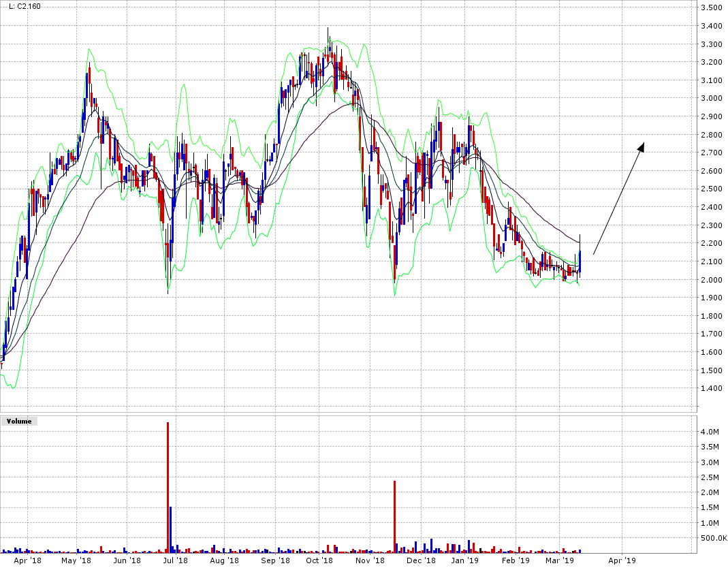Click the Jun '18 date label
This screenshot has height=570, width=728.
pyautogui.click(x=127, y=560)
